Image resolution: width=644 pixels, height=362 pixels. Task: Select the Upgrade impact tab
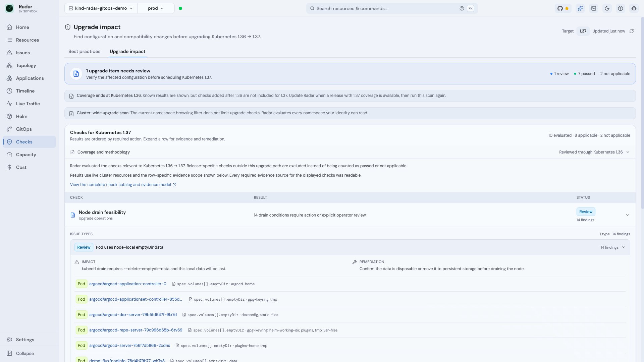[127, 51]
